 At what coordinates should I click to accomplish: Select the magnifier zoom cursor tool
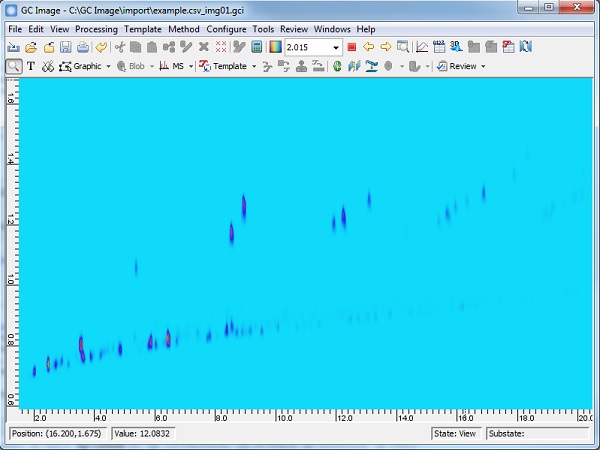pos(14,66)
